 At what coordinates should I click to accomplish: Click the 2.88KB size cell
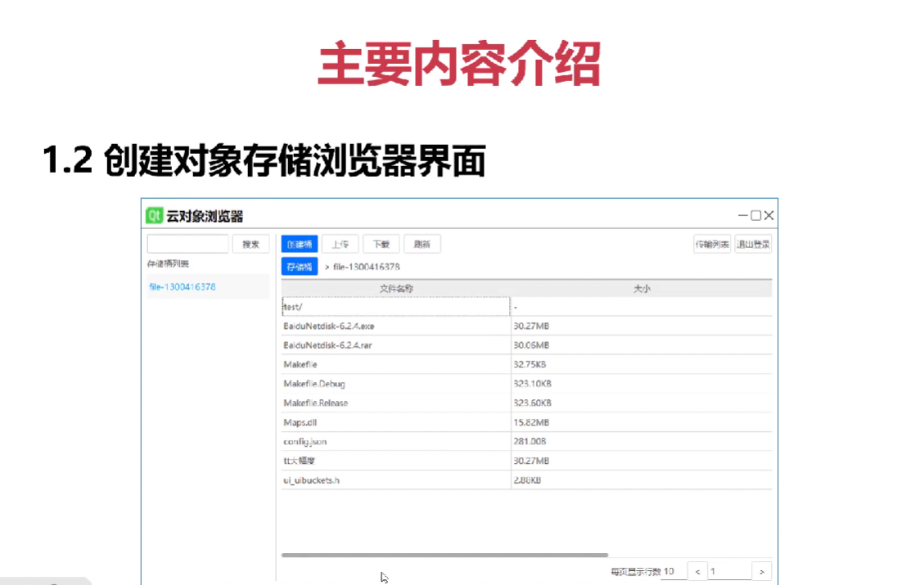(642, 480)
